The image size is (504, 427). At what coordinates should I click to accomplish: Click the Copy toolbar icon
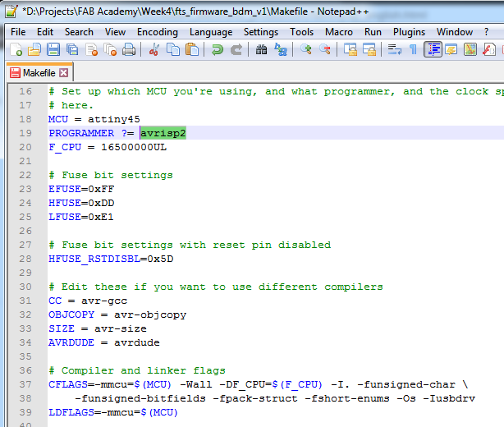(173, 49)
